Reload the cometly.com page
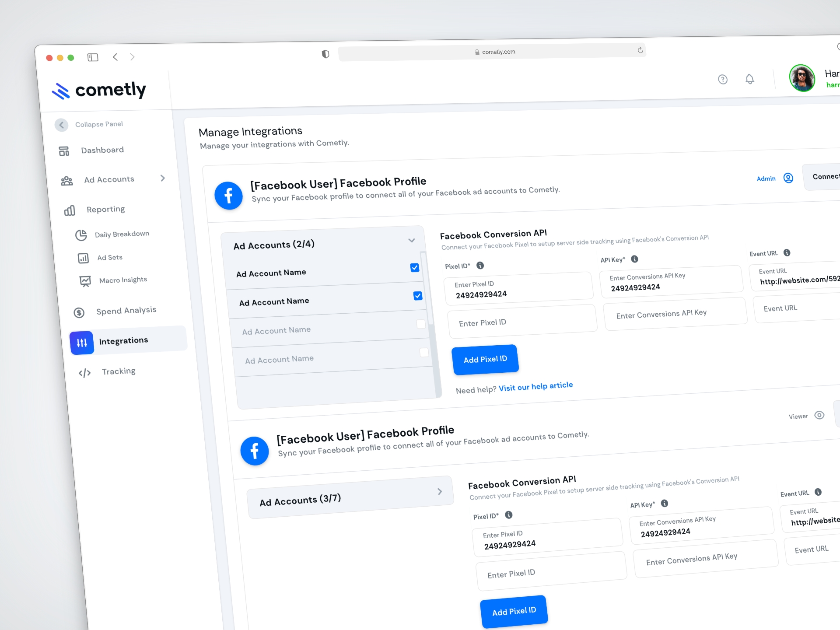 coord(640,50)
